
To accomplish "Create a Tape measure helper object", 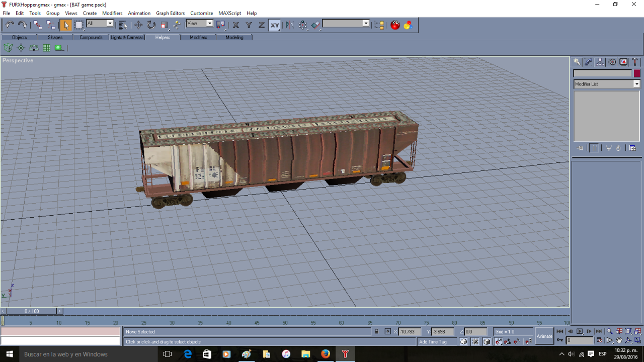I will [59, 48].
